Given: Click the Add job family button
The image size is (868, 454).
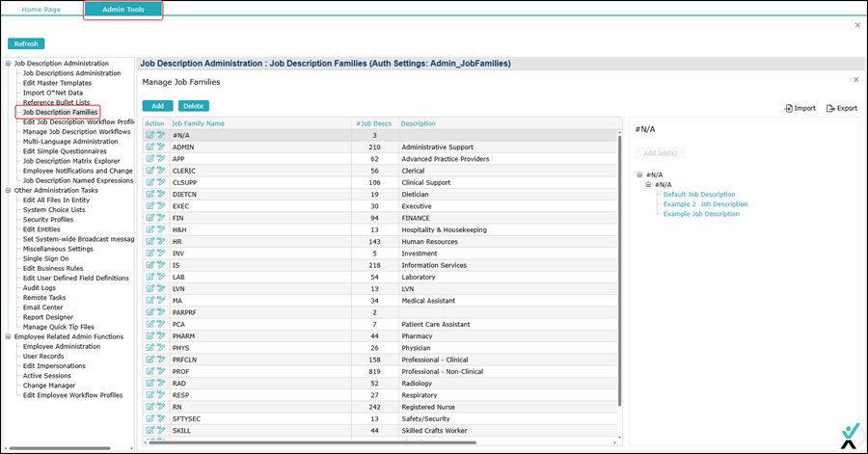Looking at the screenshot, I should 157,106.
